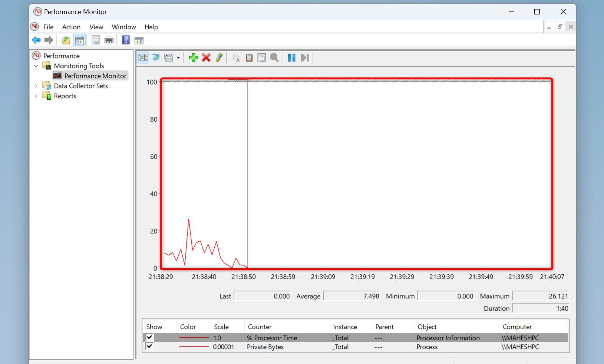604x364 pixels.
Task: Toggle the console tree visibility icon
Action: click(79, 40)
